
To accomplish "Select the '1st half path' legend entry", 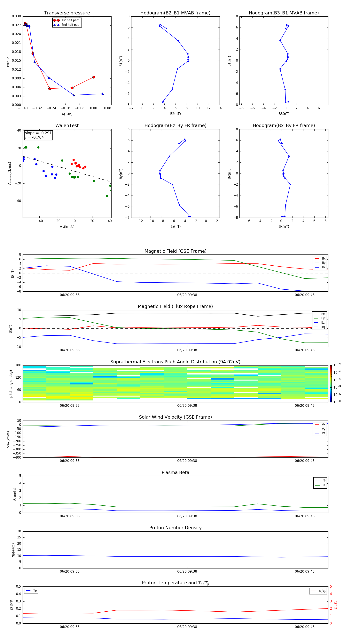I will pyautogui.click(x=66, y=20).
